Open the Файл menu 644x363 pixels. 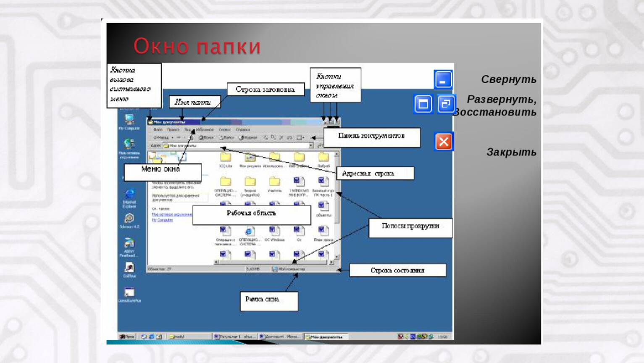pos(158,130)
